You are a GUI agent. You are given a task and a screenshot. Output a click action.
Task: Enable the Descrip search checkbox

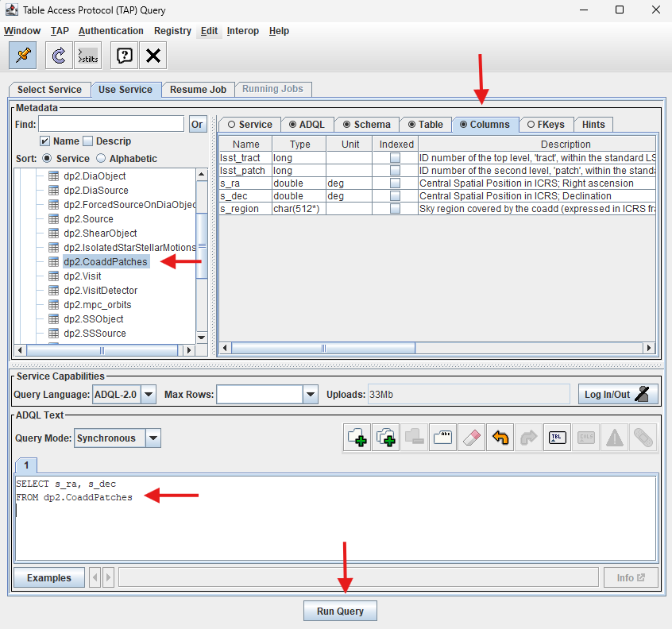(87, 141)
